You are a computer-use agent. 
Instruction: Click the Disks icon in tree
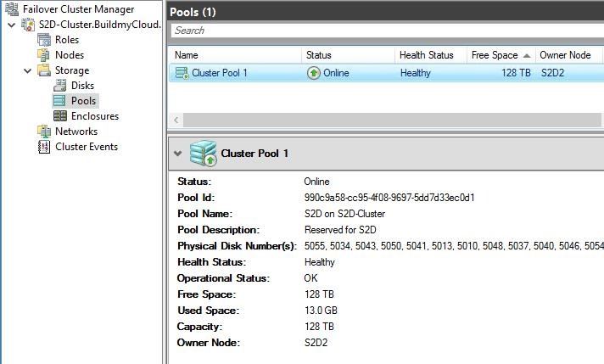point(59,86)
